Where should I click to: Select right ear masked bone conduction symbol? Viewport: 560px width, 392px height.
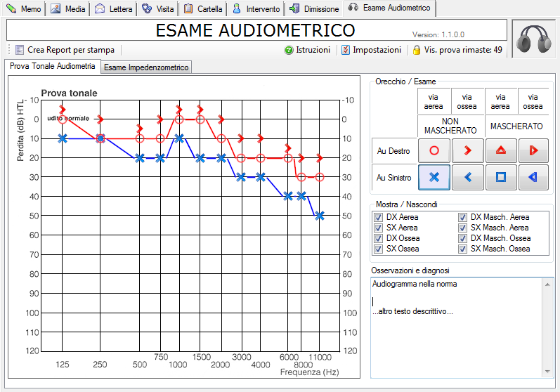click(x=533, y=150)
